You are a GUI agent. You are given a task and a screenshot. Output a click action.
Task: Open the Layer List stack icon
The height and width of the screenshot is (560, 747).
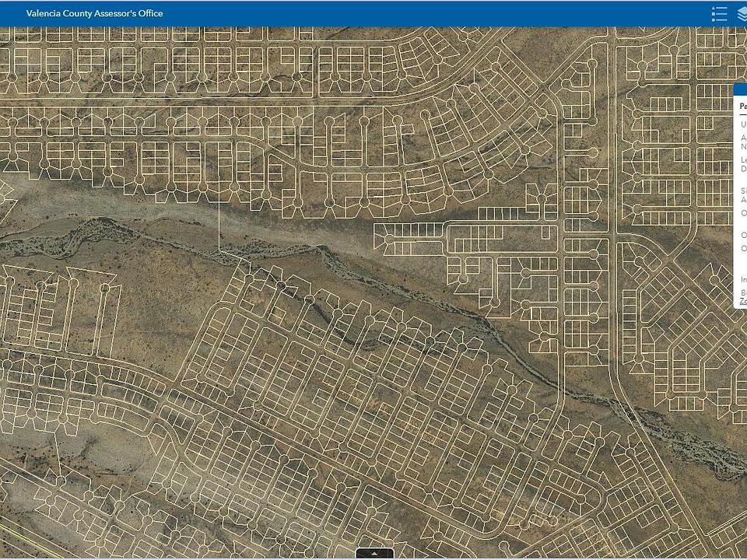[x=742, y=14]
